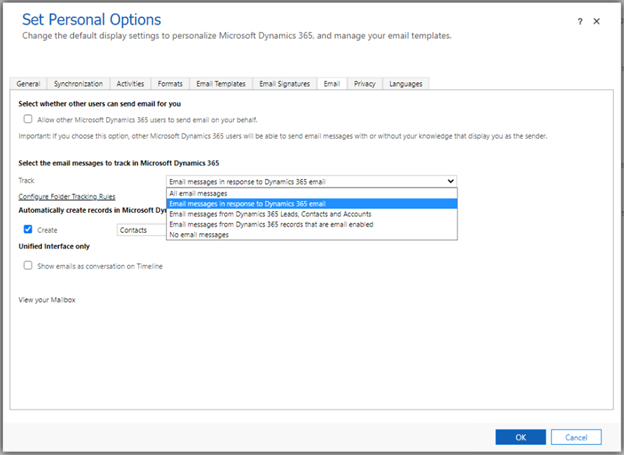Go to the Activities tab
This screenshot has width=624, height=455.
(130, 84)
